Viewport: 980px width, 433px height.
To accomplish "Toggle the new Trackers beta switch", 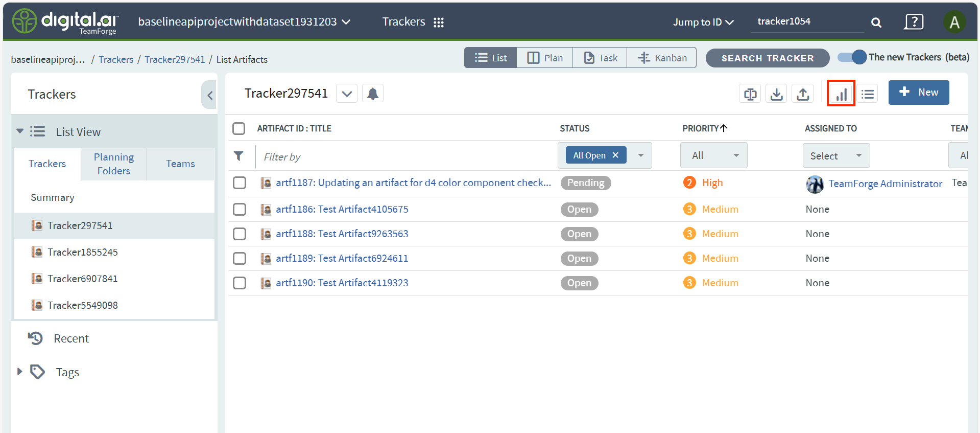I will [x=852, y=57].
